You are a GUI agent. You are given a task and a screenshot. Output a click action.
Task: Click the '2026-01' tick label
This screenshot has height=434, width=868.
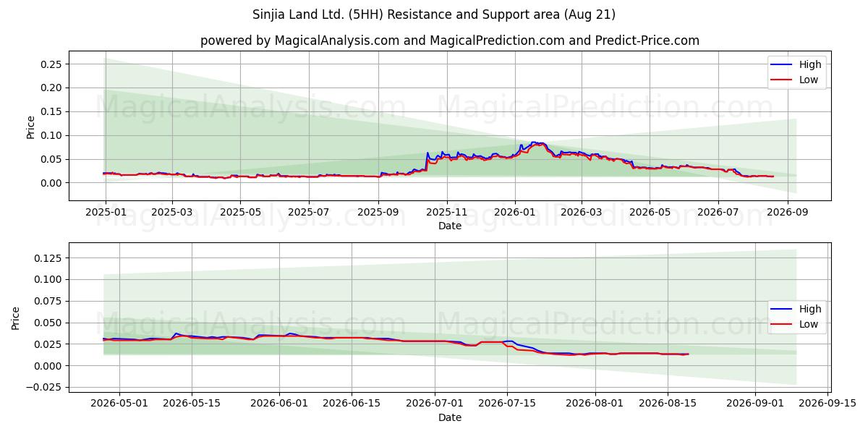point(515,212)
